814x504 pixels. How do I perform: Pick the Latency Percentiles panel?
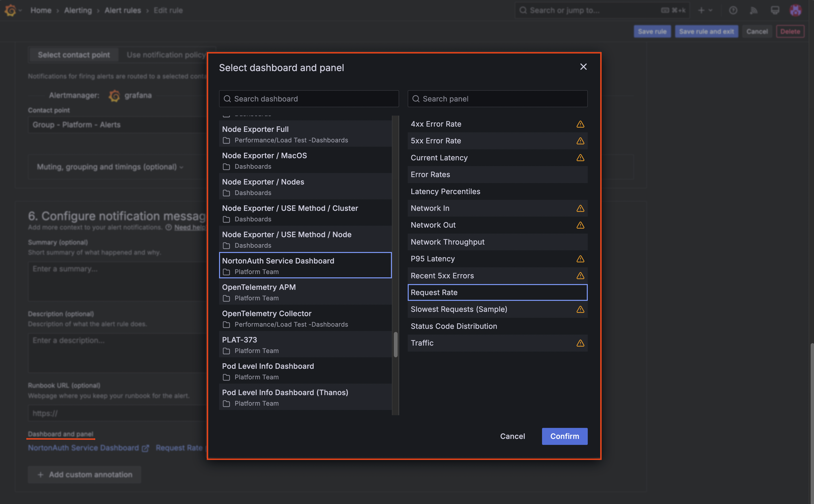click(x=497, y=191)
